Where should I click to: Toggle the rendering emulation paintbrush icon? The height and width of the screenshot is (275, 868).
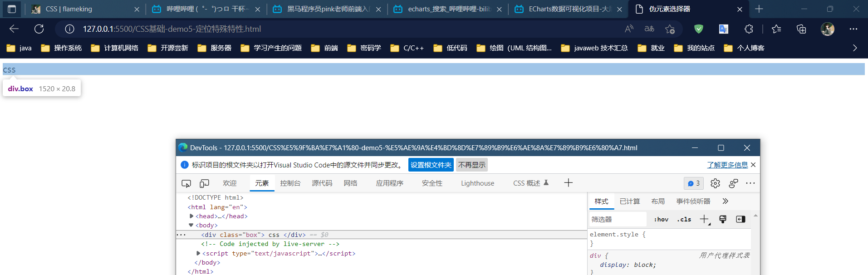723,220
